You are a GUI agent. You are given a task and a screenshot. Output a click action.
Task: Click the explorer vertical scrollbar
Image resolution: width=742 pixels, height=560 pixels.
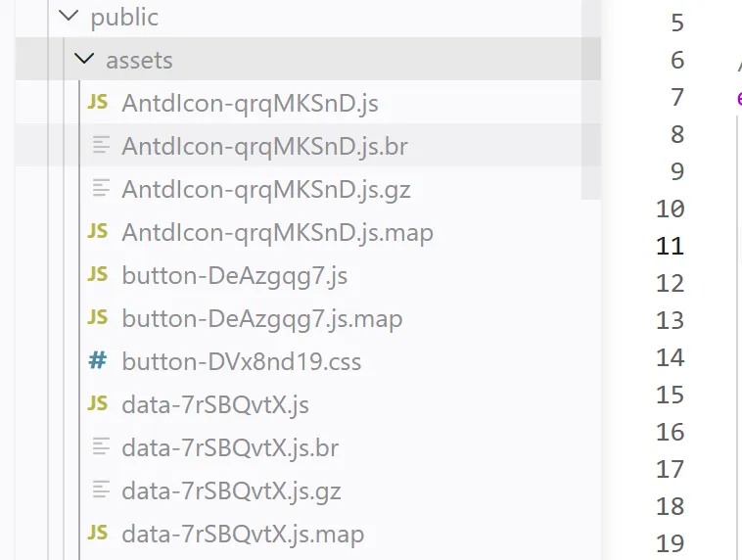[x=590, y=98]
